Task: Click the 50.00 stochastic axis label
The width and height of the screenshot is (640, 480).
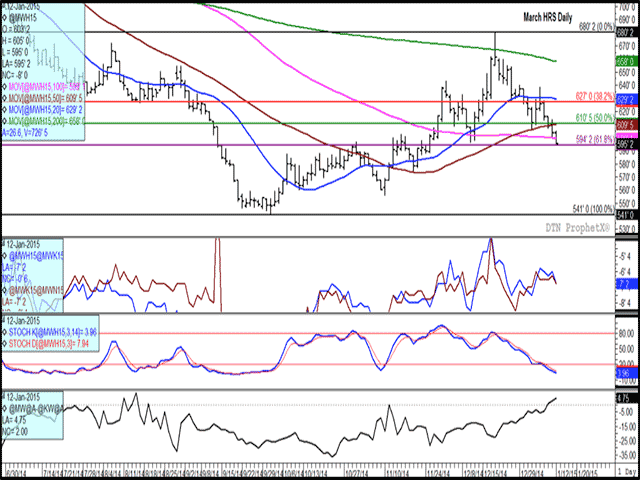Action: click(x=629, y=349)
